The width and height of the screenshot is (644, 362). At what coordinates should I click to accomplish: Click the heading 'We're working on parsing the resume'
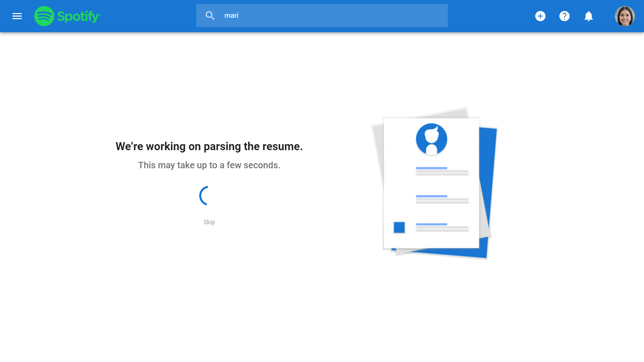tap(209, 146)
